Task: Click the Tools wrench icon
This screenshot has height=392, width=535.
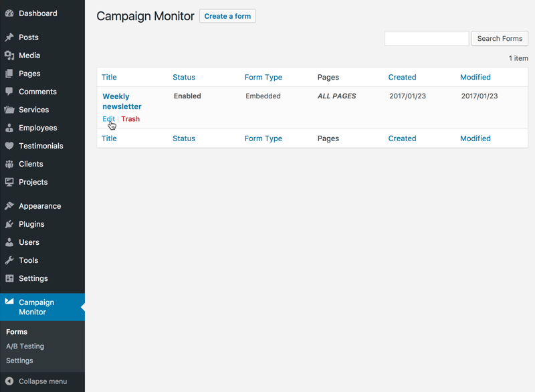Action: pyautogui.click(x=9, y=260)
